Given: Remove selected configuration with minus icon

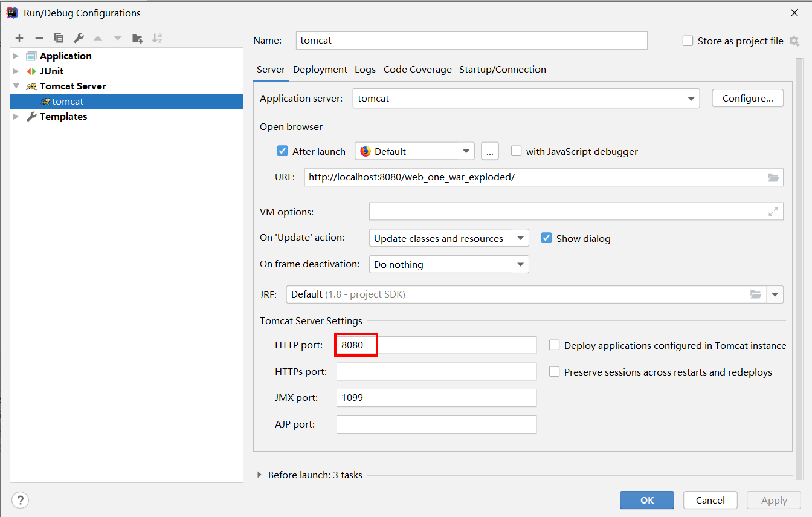Looking at the screenshot, I should tap(39, 38).
